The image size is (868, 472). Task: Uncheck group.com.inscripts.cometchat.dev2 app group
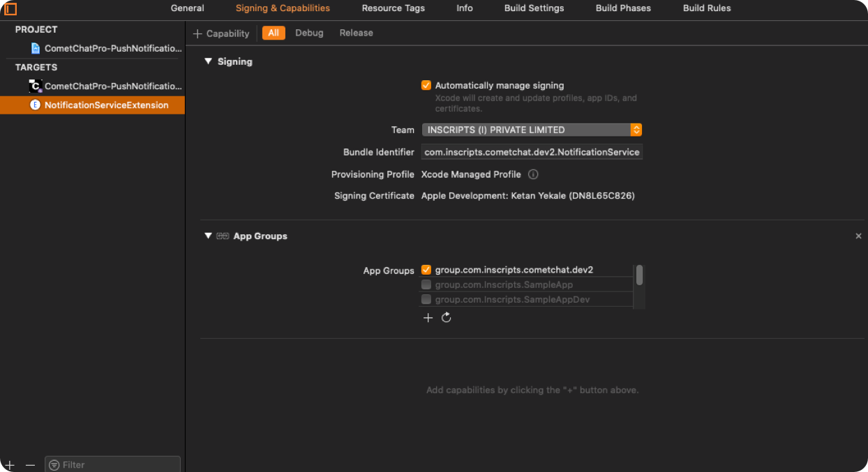426,271
